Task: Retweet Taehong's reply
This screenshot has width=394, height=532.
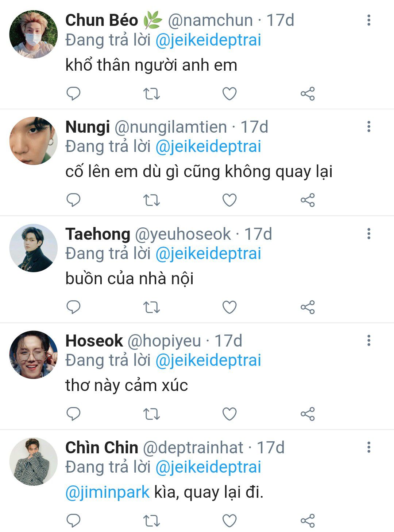Action: coord(151,307)
